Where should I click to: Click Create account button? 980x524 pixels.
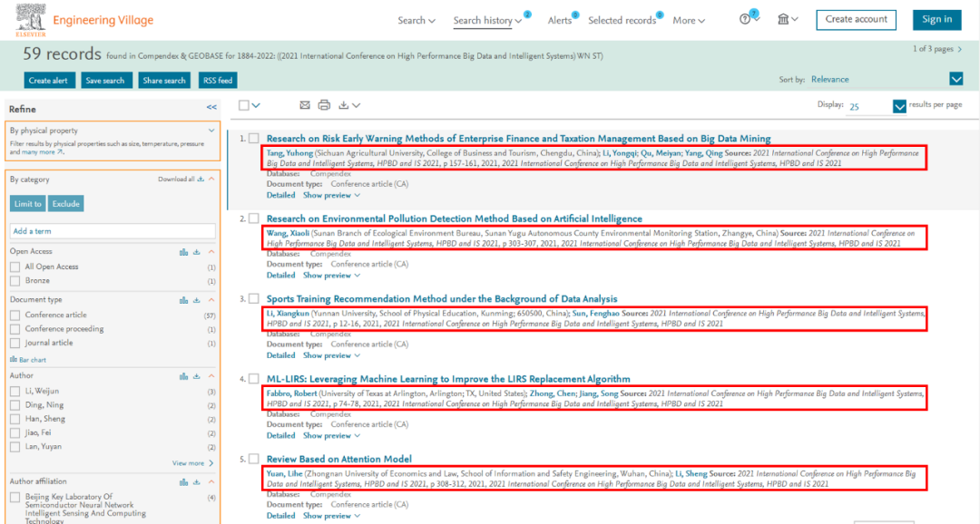pos(856,19)
